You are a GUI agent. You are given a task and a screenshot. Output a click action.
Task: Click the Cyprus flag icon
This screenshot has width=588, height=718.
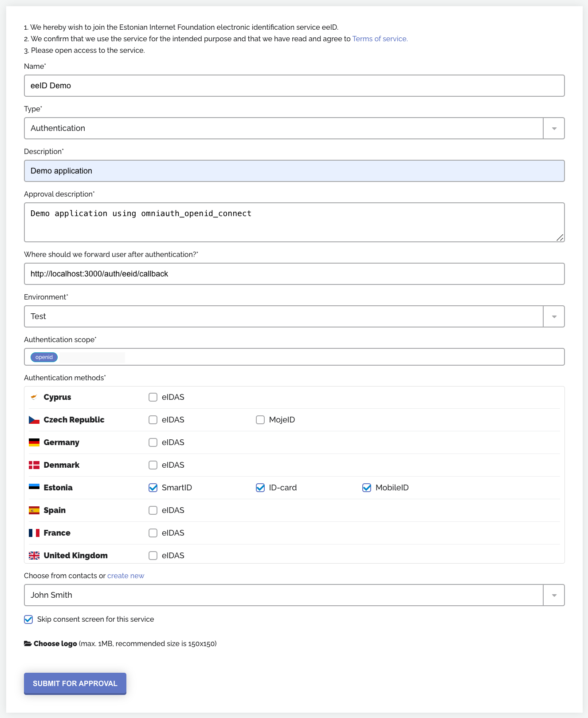34,397
